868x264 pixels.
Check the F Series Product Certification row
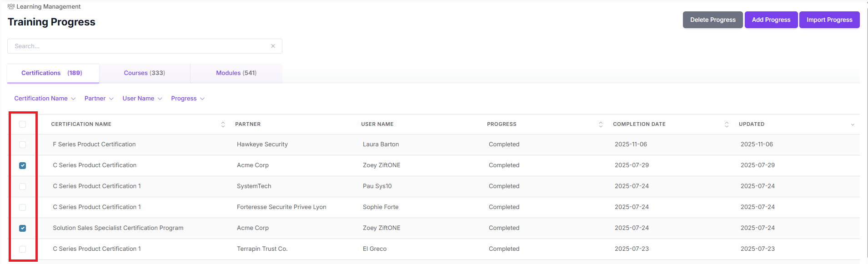point(23,144)
